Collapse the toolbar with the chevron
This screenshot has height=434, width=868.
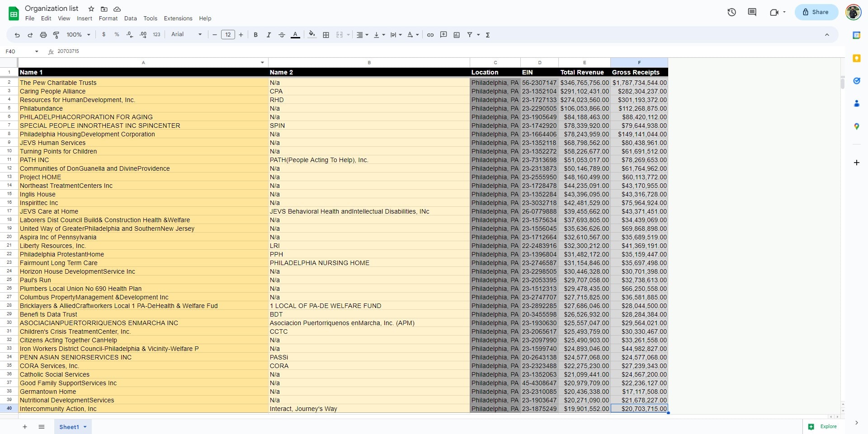827,35
